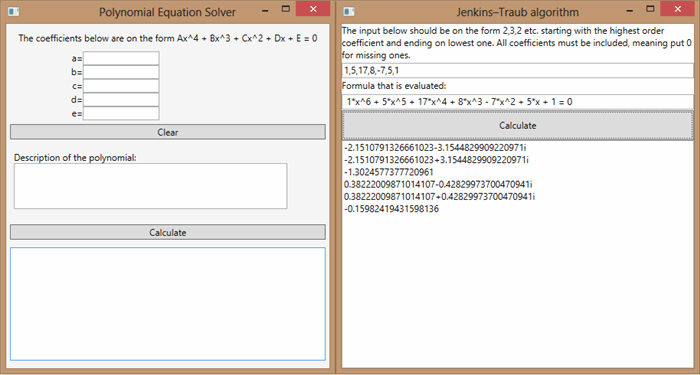Click the coefficient input containing 1,5,17,8,-7,5,1

[517, 71]
